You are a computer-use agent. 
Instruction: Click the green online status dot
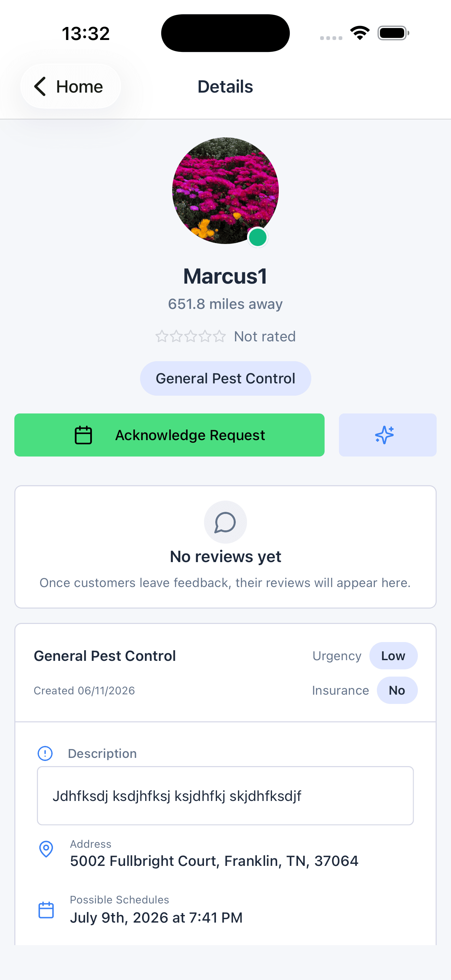tap(257, 237)
